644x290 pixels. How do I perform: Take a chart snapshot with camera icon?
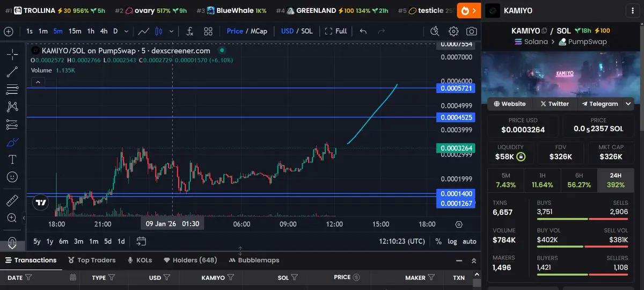pyautogui.click(x=472, y=31)
